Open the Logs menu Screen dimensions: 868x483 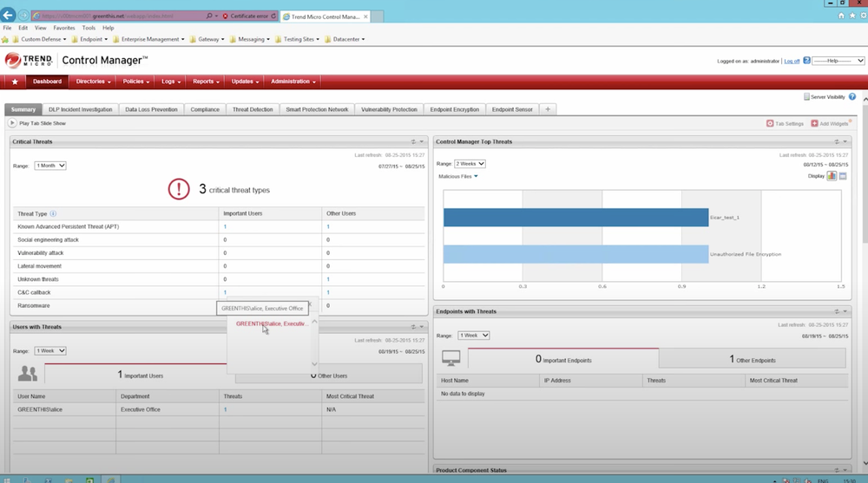(x=170, y=82)
